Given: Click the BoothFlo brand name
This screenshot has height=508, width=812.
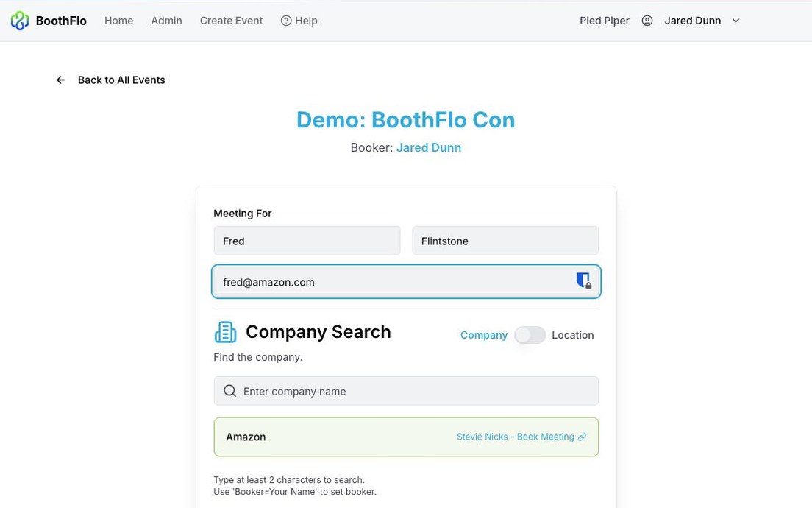Looking at the screenshot, I should (x=61, y=21).
